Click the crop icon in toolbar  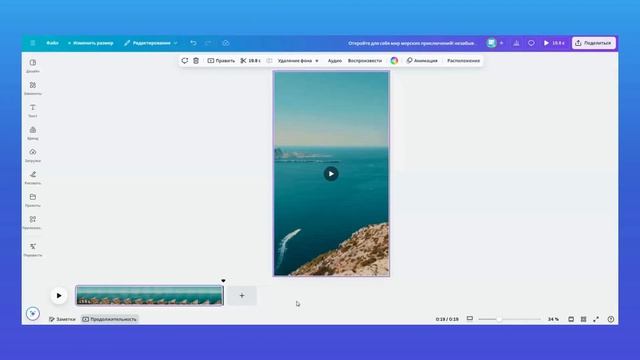(x=269, y=60)
